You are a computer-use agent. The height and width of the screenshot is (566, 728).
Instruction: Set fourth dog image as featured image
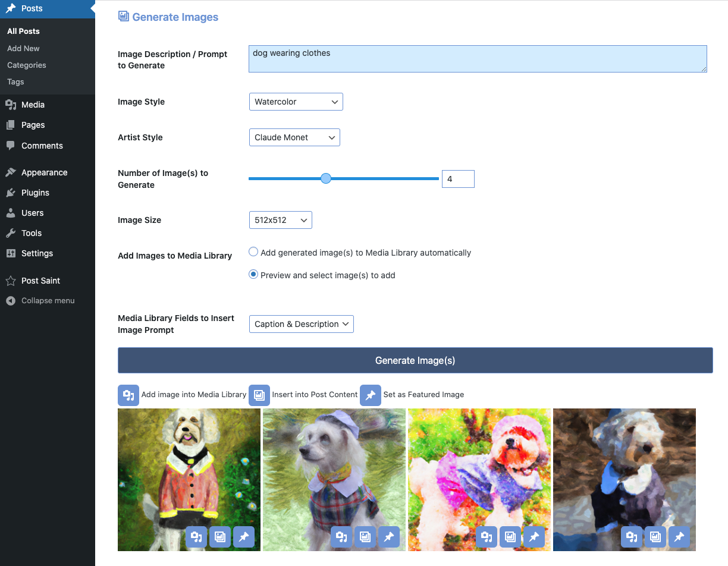[x=679, y=537]
